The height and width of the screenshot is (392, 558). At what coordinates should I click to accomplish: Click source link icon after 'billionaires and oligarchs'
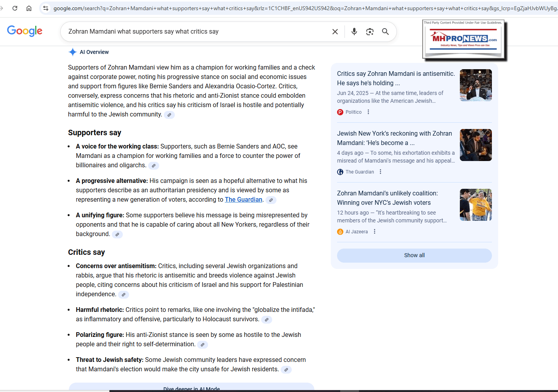[x=154, y=166]
